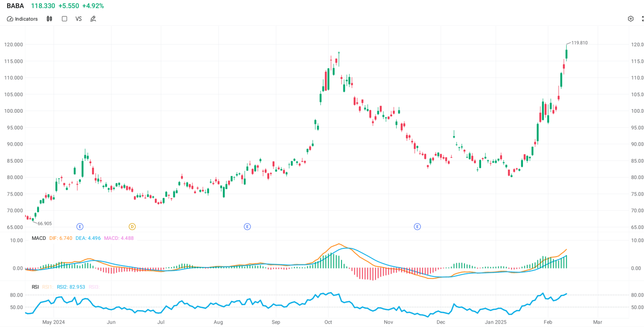Click the empty square icon beside VS
The image size is (644, 328).
(64, 19)
